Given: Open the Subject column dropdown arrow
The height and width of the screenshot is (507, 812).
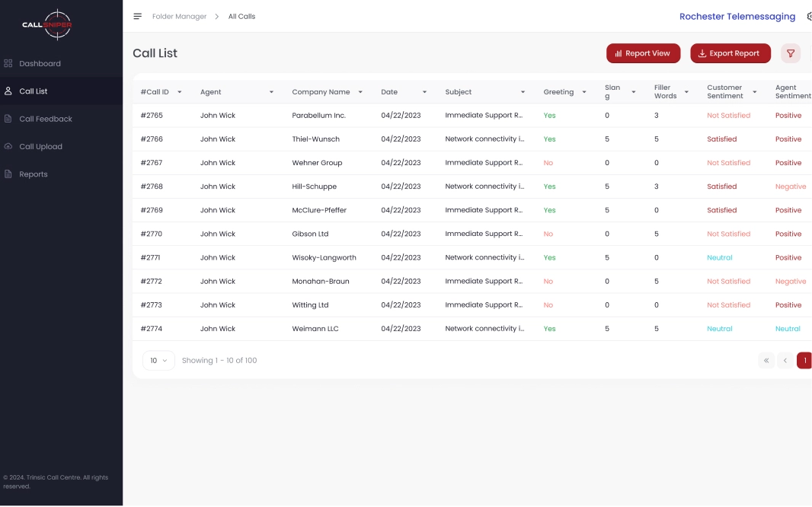Looking at the screenshot, I should [x=523, y=92].
